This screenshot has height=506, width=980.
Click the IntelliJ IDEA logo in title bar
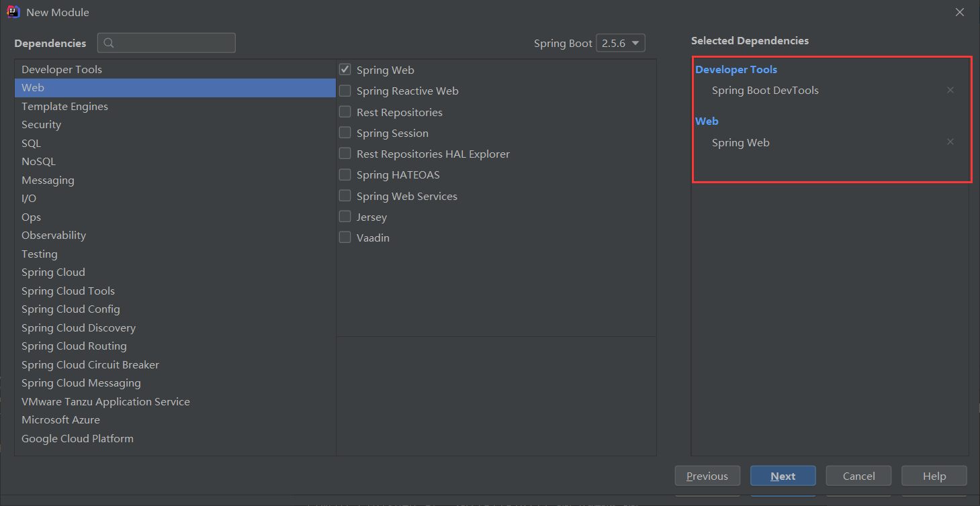(13, 12)
